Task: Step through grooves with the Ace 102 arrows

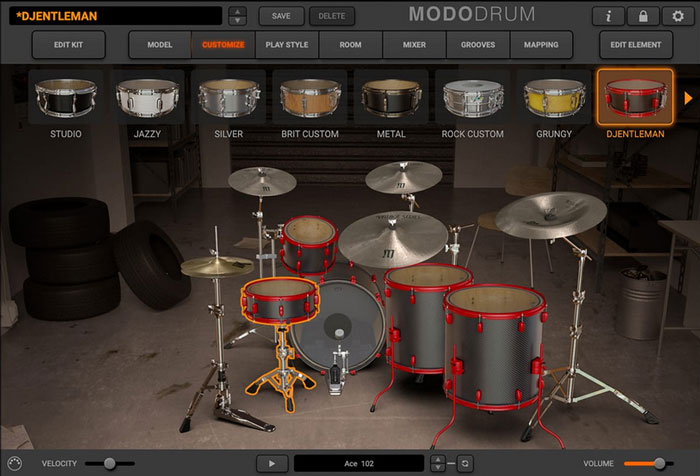Action: [x=437, y=463]
